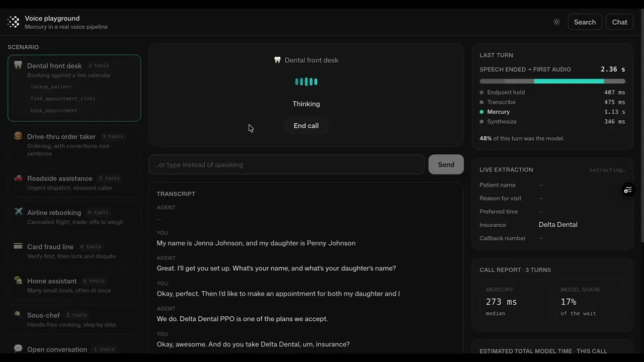This screenshot has width=644, height=362.
Task: Select the Roadside assistance scenario
Action: click(x=74, y=183)
